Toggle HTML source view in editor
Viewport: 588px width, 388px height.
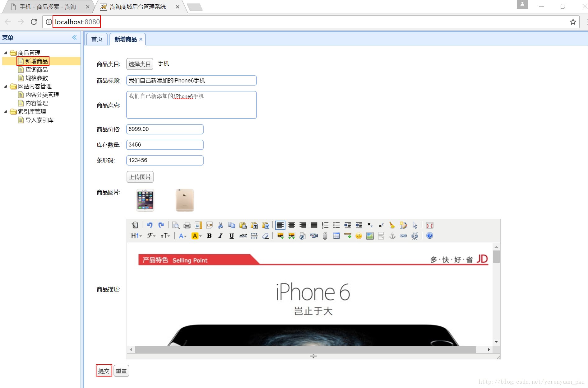135,225
